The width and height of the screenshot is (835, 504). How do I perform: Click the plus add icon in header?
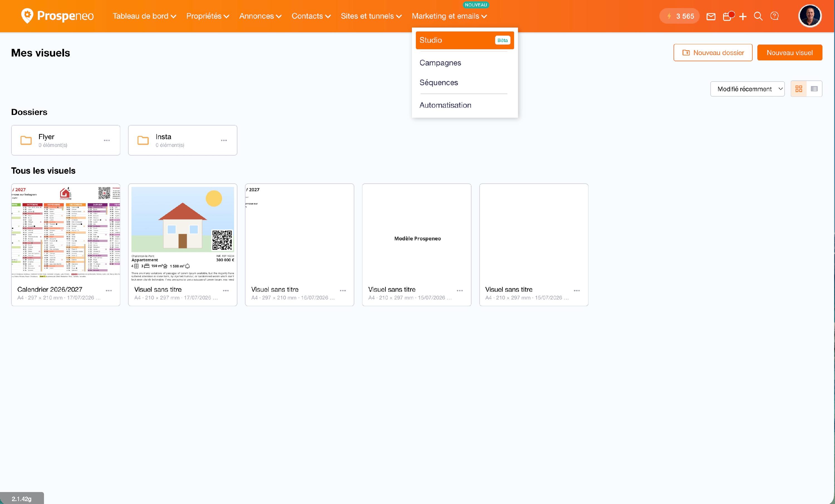click(x=743, y=16)
